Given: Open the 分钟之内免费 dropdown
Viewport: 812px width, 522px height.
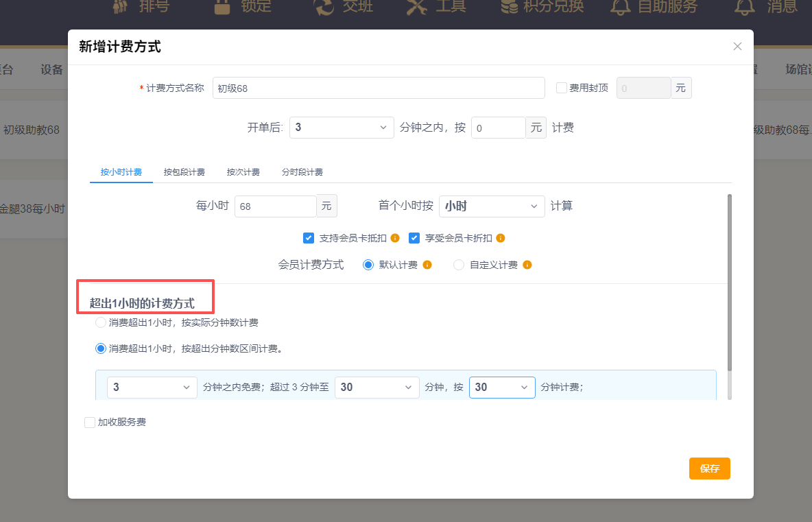Looking at the screenshot, I should pos(152,387).
